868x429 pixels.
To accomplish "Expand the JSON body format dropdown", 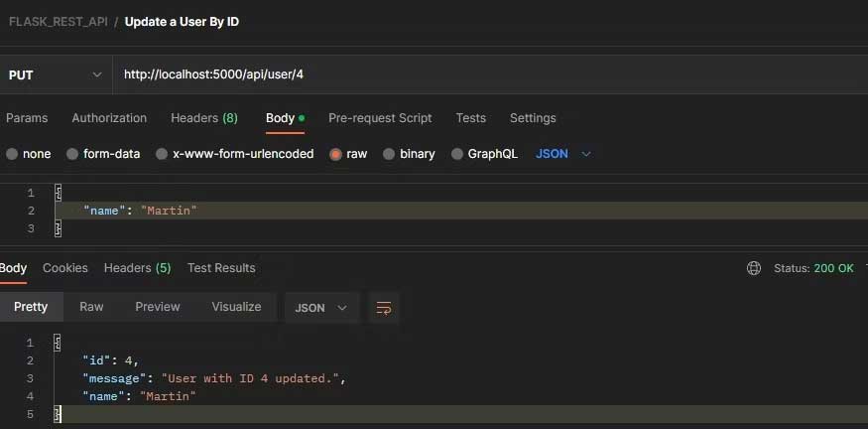I will 563,154.
